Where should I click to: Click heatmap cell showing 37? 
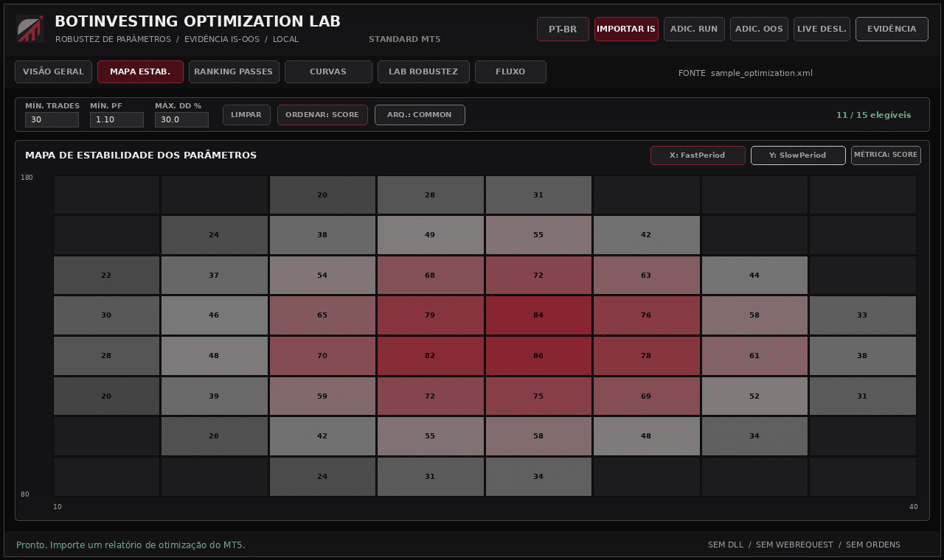(214, 276)
